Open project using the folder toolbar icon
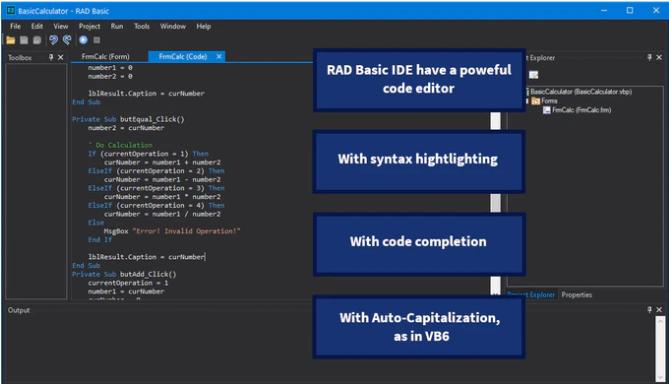669x384 pixels. 11,40
